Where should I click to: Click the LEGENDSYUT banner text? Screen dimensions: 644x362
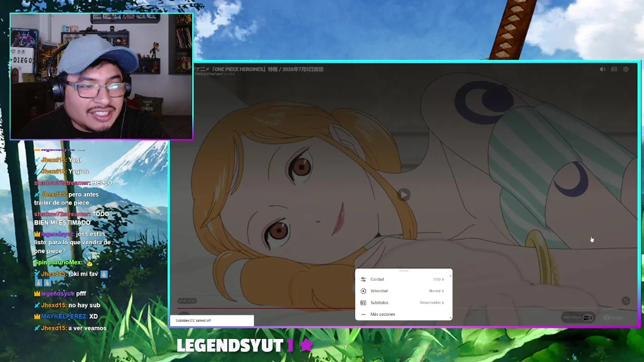(230, 345)
